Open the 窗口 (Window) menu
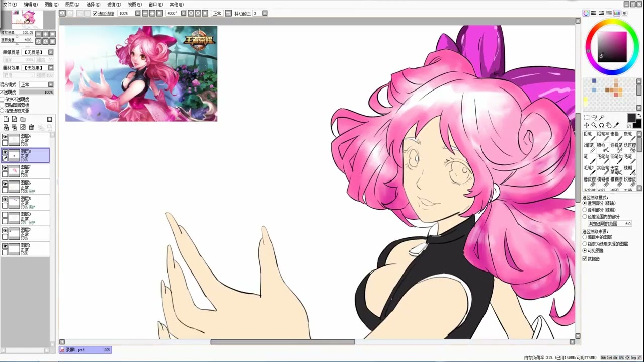This screenshot has height=362, width=644. [155, 4]
